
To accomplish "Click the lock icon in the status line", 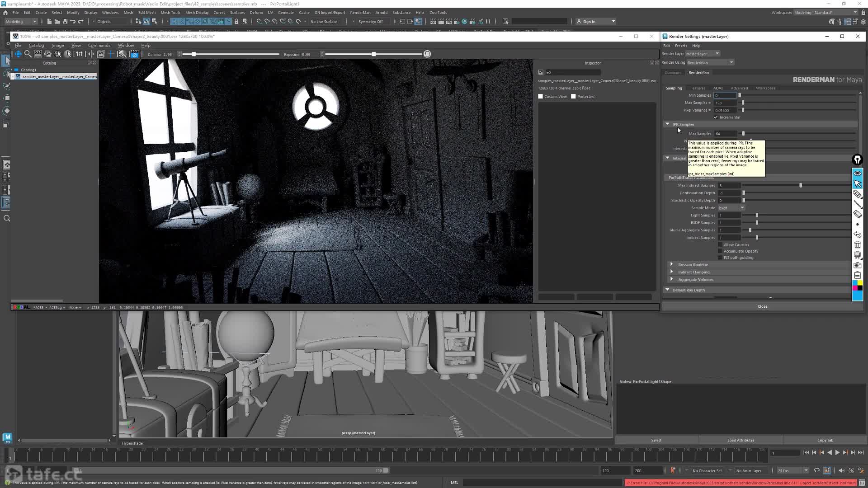I will (x=236, y=21).
